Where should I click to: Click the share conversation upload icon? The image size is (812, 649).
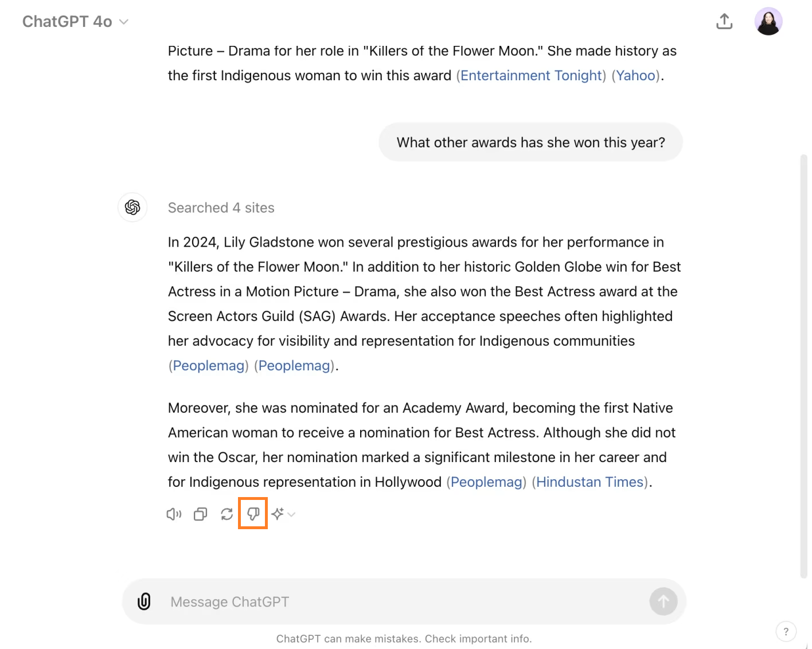pyautogui.click(x=724, y=22)
